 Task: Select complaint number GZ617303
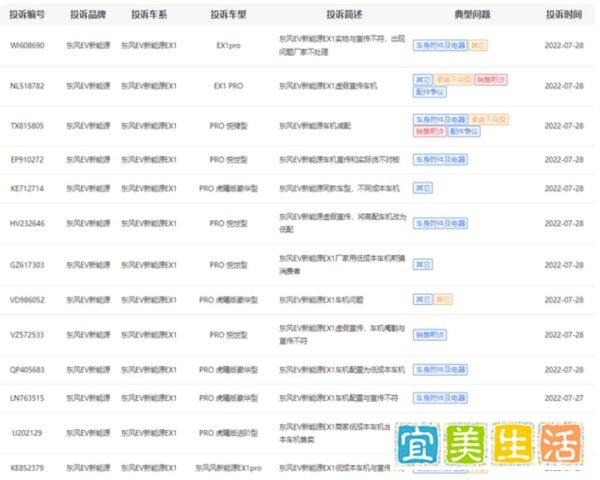27,265
